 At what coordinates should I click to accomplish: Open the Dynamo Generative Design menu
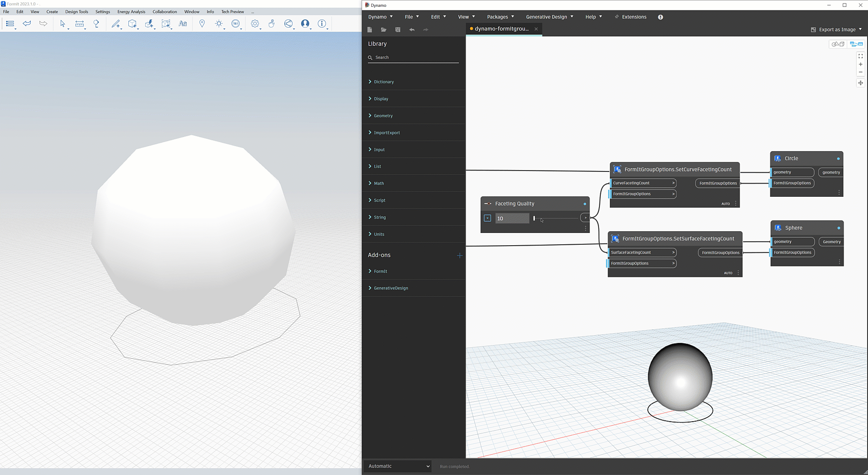(x=549, y=17)
